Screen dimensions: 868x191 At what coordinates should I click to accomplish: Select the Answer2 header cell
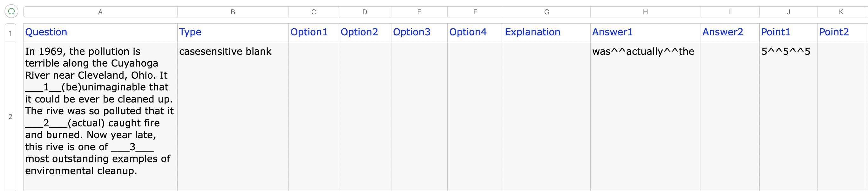coord(729,32)
